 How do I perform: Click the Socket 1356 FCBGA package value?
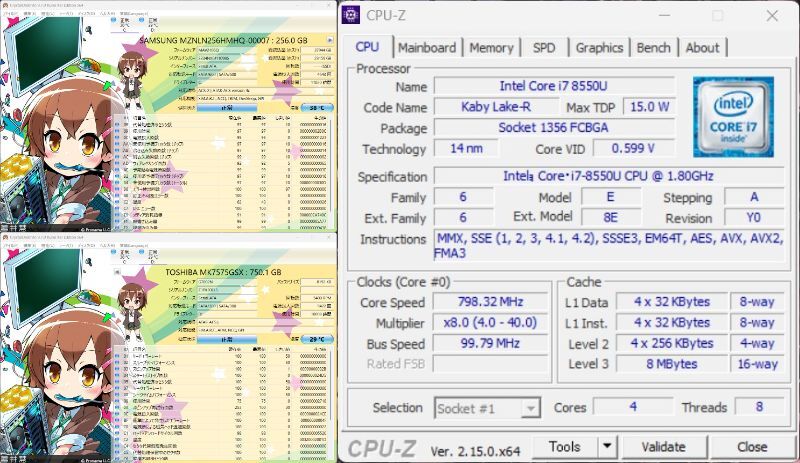tap(554, 128)
